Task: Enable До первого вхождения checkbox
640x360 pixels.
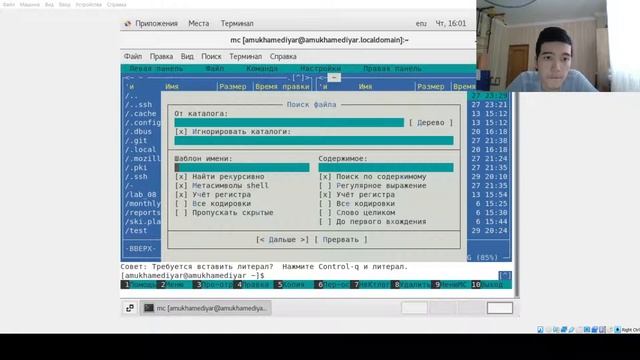Action: tap(325, 222)
